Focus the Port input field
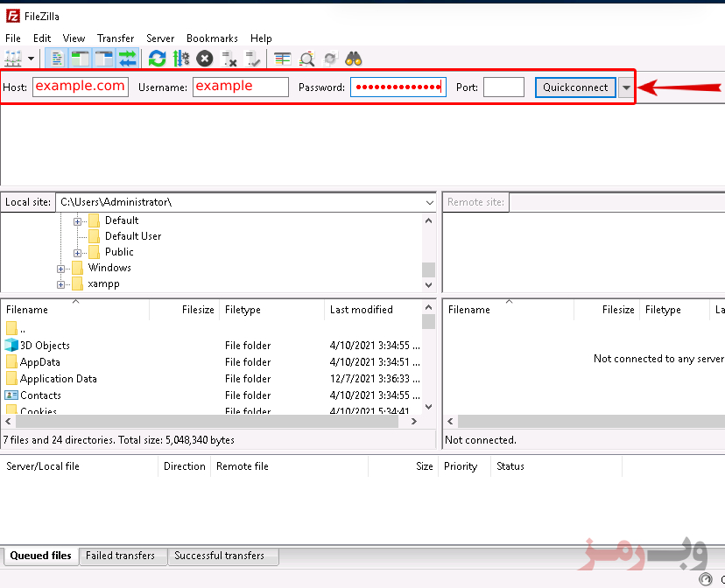Image resolution: width=725 pixels, height=588 pixels. (x=504, y=87)
